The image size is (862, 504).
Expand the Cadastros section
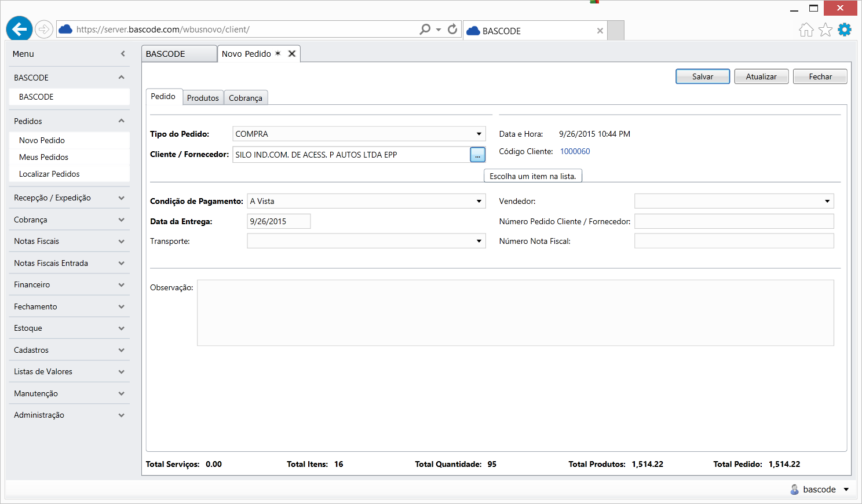(121, 350)
